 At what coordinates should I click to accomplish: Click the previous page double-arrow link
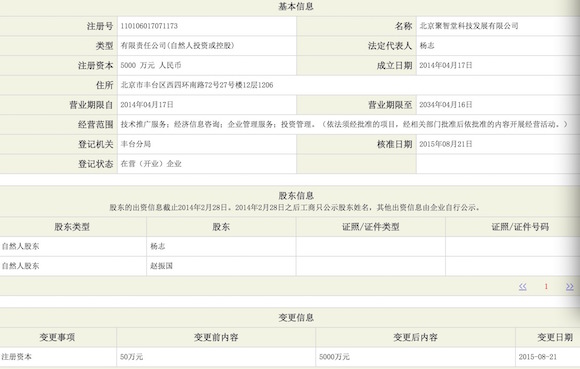pyautogui.click(x=522, y=287)
